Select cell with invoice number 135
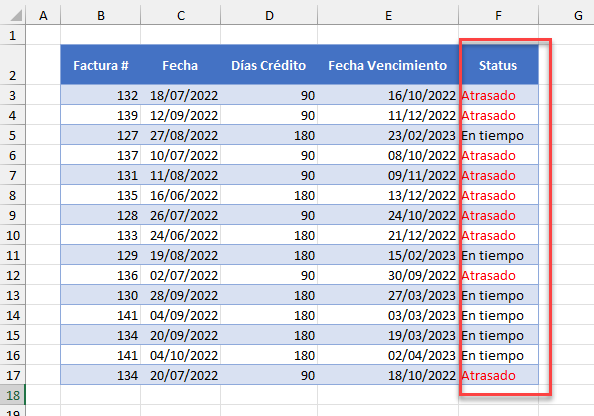 100,195
